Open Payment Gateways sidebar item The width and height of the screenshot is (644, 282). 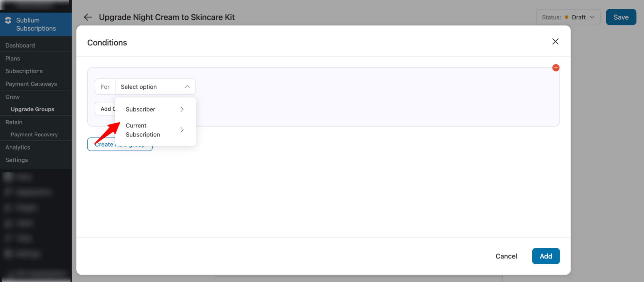[x=31, y=84]
